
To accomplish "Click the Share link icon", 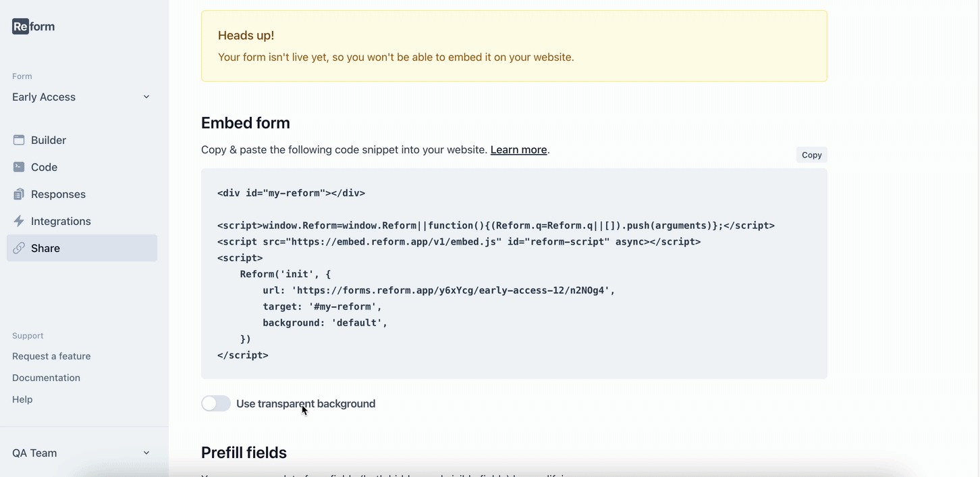I will click(x=19, y=248).
